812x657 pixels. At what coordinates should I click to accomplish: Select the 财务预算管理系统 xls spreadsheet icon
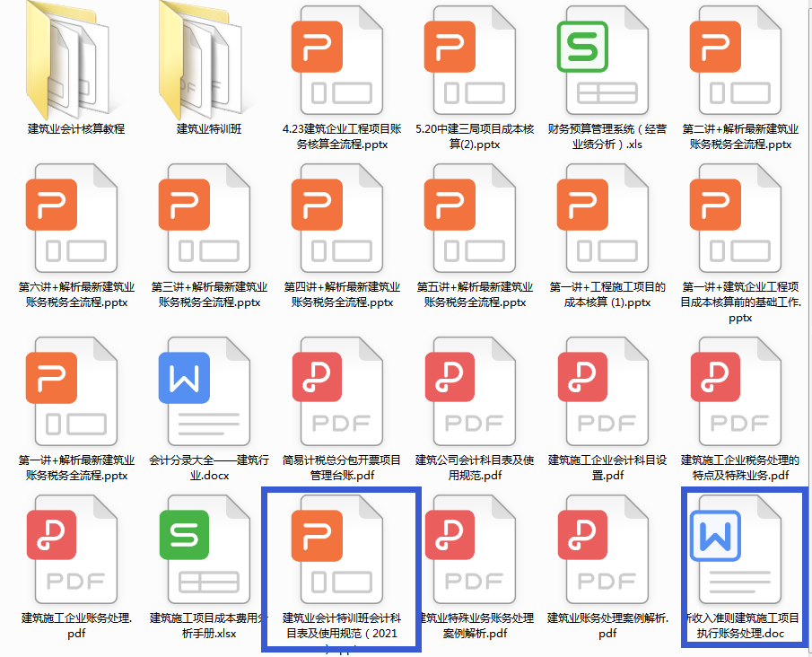click(x=602, y=60)
